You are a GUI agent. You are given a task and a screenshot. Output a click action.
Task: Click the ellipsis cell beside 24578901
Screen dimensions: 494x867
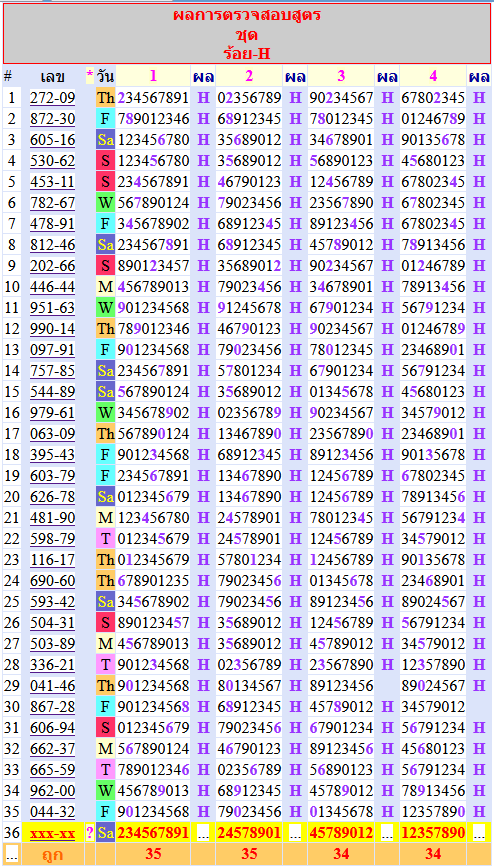pyautogui.click(x=295, y=833)
